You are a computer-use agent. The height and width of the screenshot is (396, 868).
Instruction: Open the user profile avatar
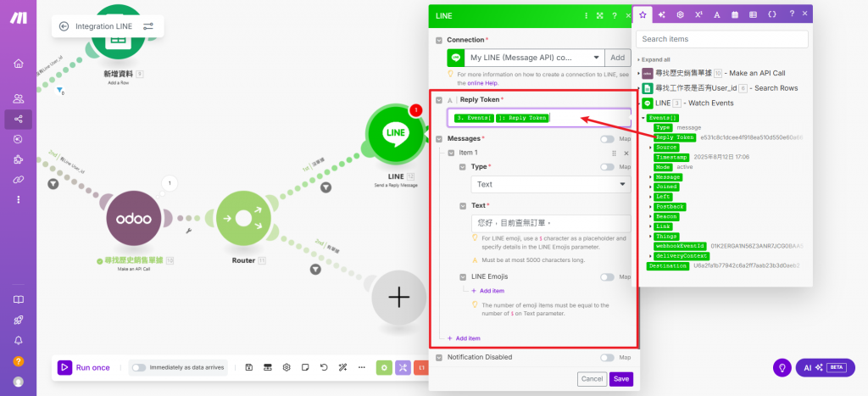coord(19,382)
